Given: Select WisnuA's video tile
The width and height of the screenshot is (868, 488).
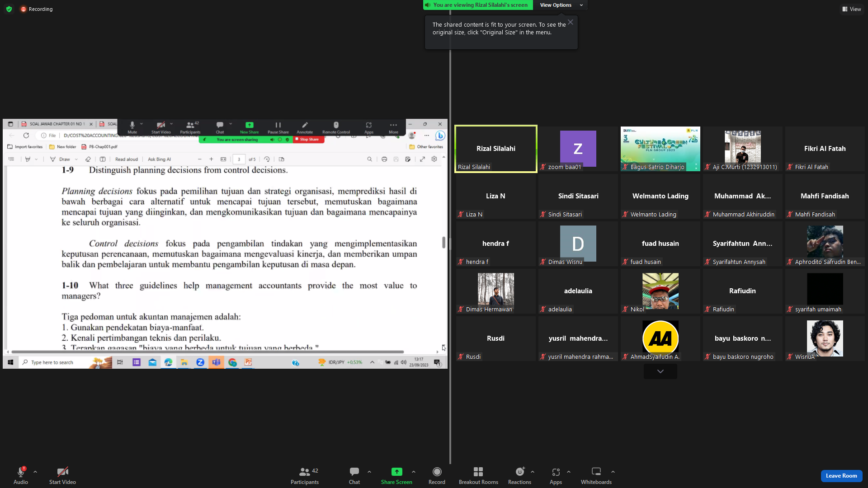Looking at the screenshot, I should click(825, 338).
